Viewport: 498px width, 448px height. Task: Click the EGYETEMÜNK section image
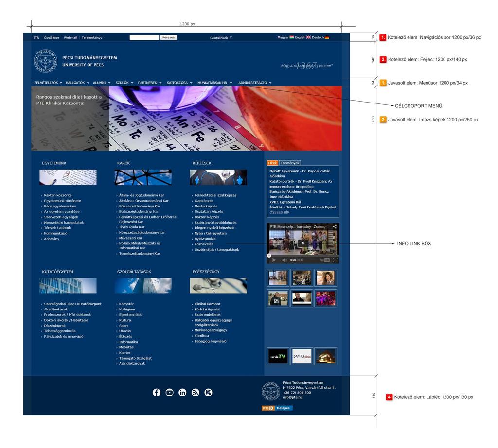pos(68,177)
